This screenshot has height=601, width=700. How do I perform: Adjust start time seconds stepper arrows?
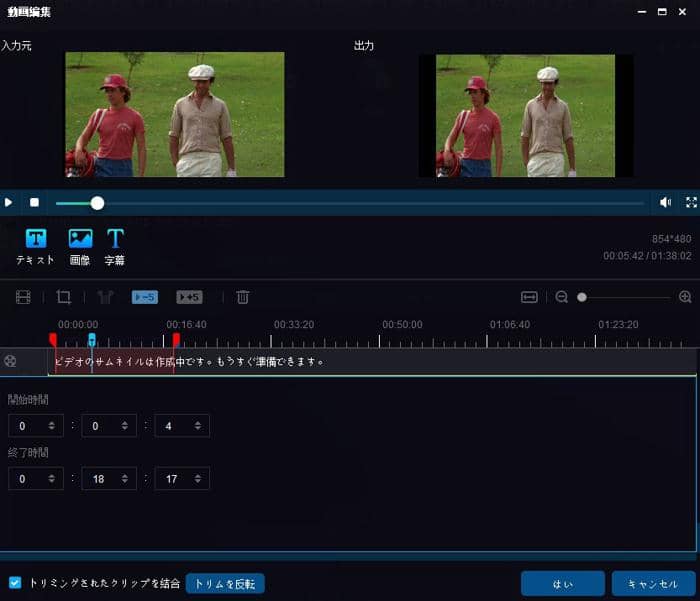click(x=198, y=426)
